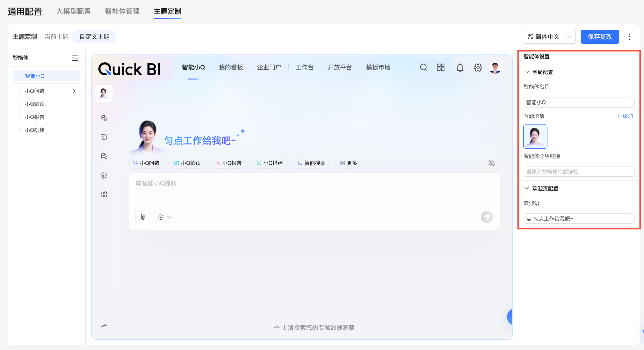
Task: Select the 自定义主题 tab
Action: pos(95,37)
